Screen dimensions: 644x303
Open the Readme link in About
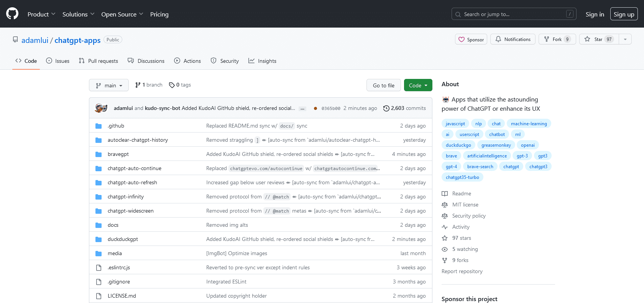coord(457,193)
